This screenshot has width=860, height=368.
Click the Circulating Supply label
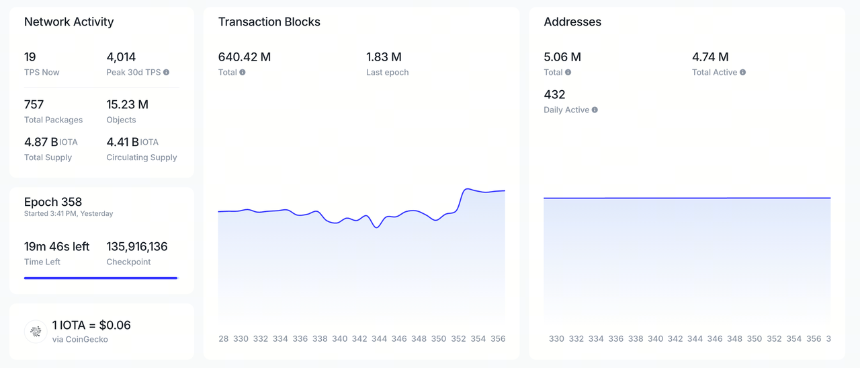click(142, 157)
